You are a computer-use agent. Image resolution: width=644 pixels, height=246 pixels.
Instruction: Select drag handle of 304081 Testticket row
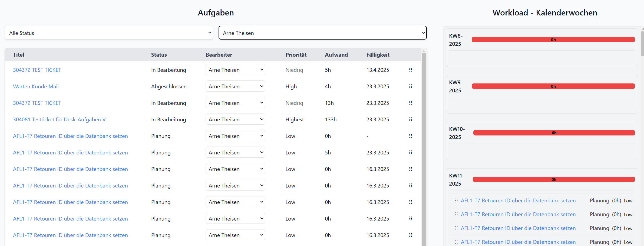[410, 119]
